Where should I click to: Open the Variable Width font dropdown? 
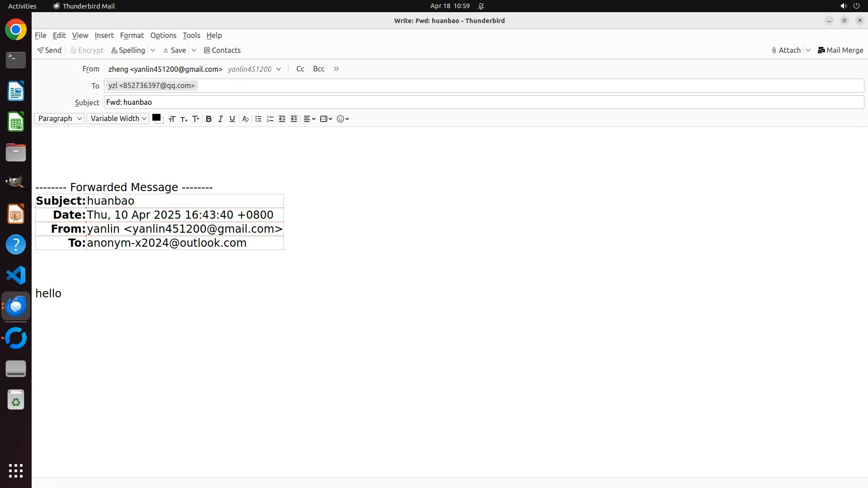[118, 118]
